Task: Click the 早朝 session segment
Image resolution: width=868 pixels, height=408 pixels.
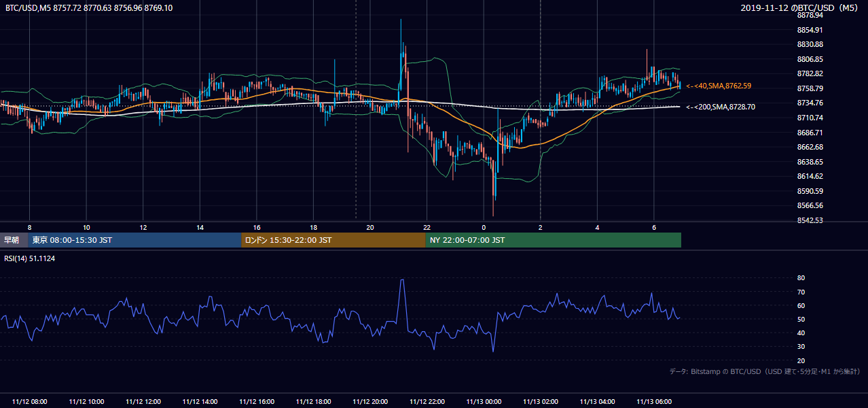Action: pos(14,240)
